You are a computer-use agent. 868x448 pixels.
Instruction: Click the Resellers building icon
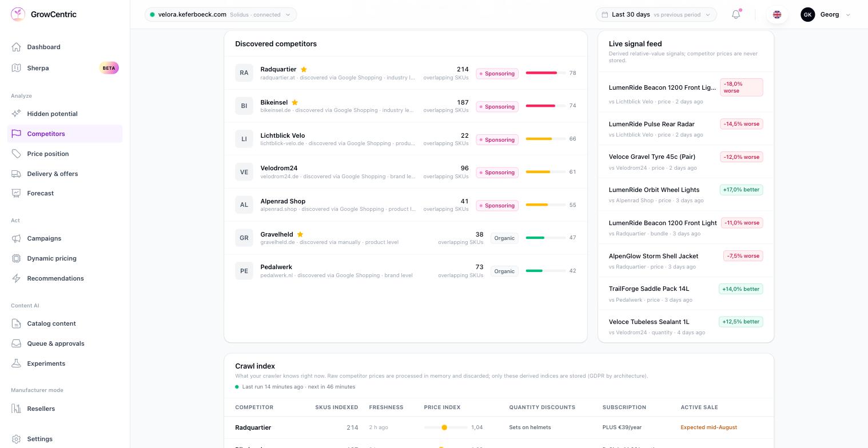(x=16, y=409)
